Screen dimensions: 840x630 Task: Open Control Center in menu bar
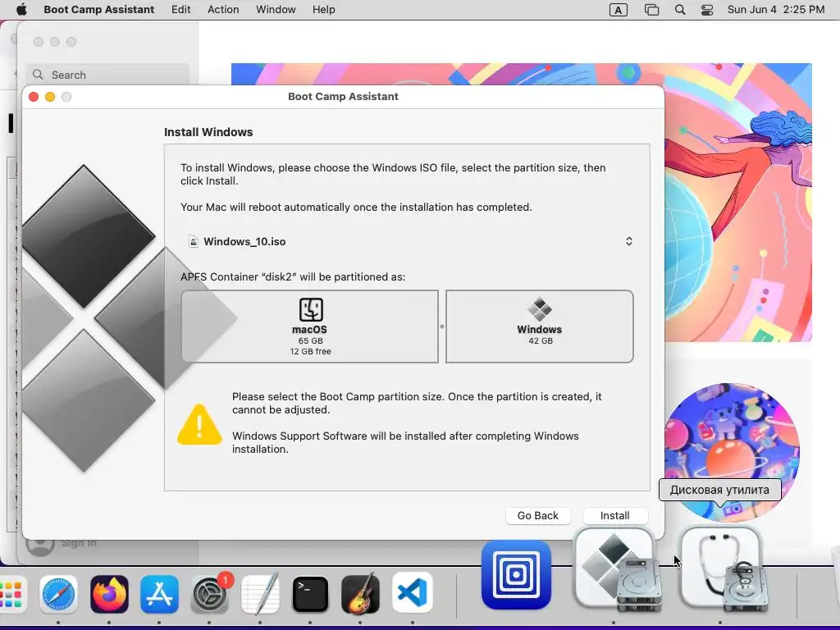(x=707, y=10)
